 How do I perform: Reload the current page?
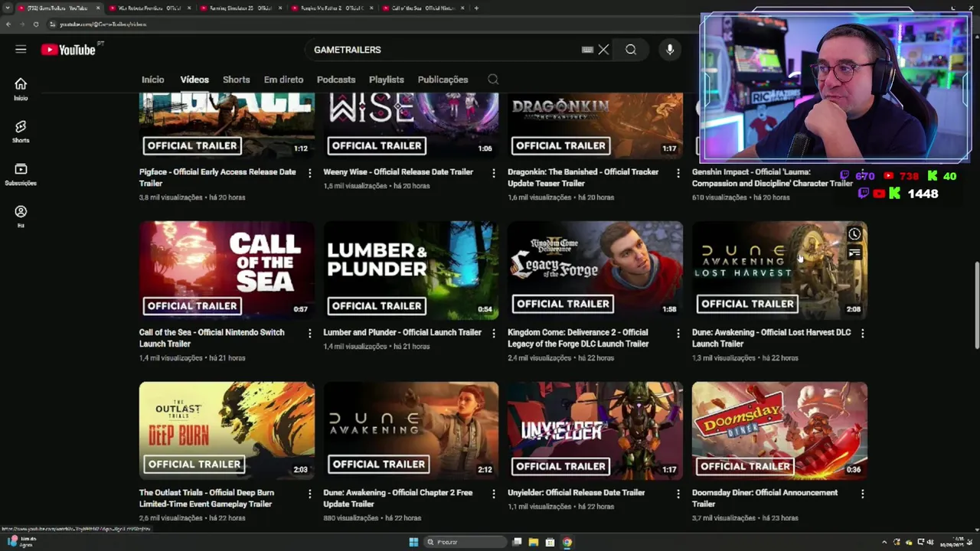[35, 24]
